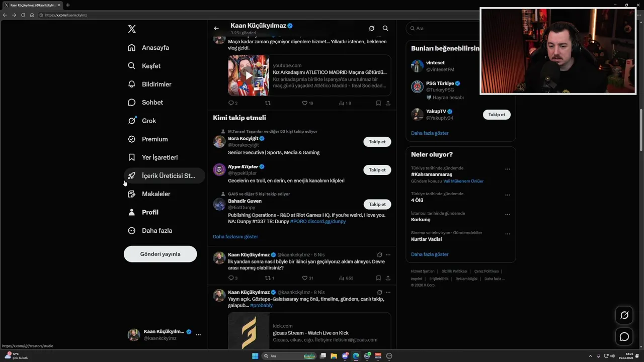Open #PORO hashtag link
Viewport: 644px width, 362px height.
(298, 221)
